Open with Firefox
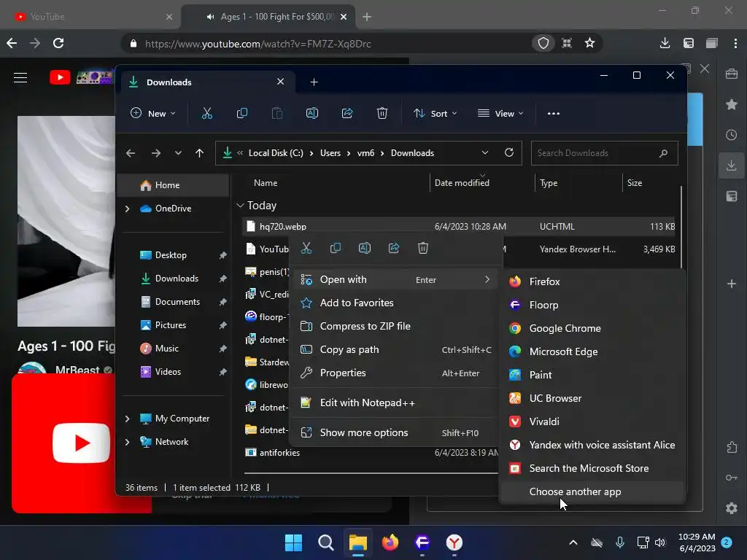This screenshot has width=747, height=560. click(592, 281)
